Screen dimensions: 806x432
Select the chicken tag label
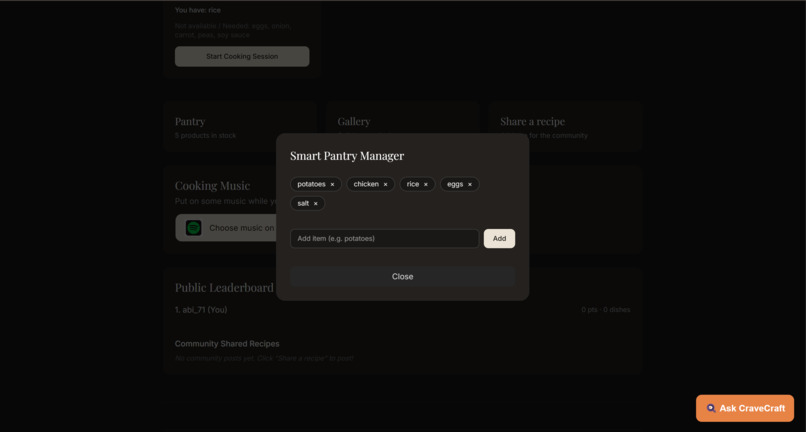[366, 184]
